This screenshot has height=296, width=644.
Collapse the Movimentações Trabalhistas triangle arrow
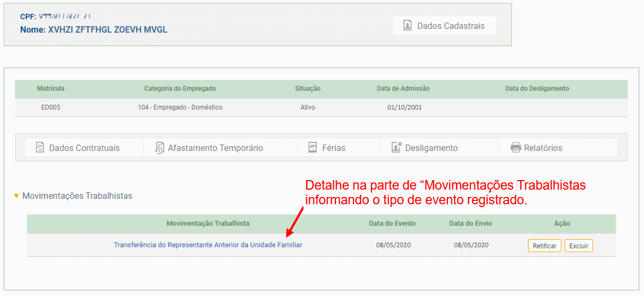tap(16, 196)
